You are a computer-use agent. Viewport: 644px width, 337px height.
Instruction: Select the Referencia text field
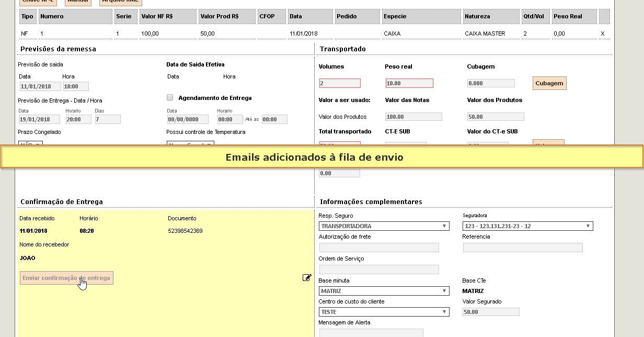[x=522, y=248]
